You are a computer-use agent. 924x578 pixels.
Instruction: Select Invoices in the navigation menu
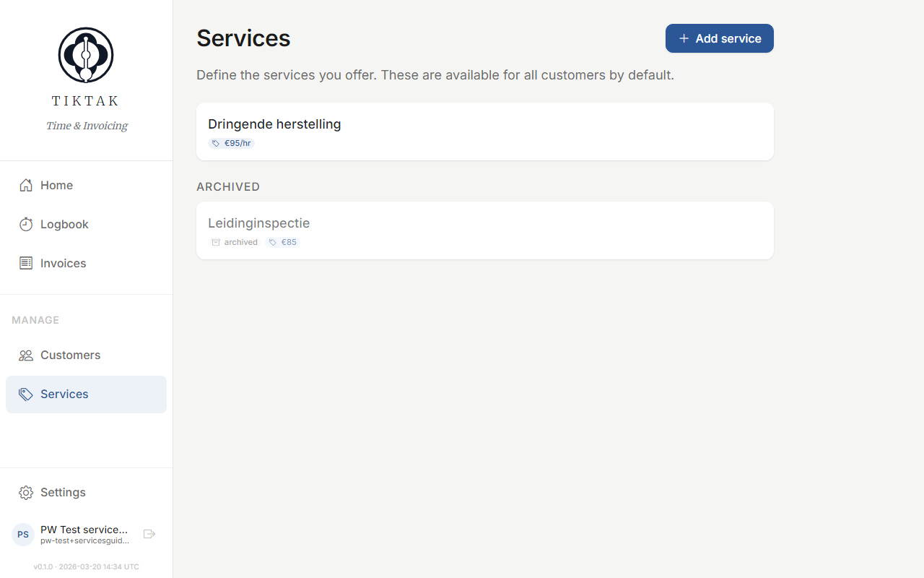(61, 263)
